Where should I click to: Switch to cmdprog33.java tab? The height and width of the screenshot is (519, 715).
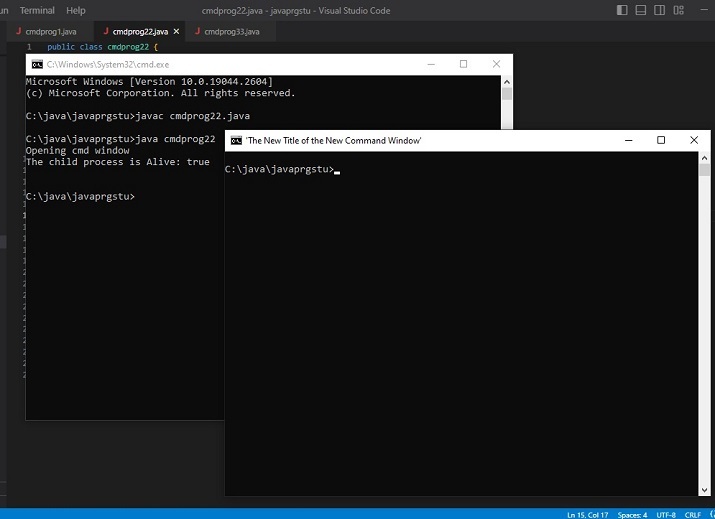[x=228, y=31]
